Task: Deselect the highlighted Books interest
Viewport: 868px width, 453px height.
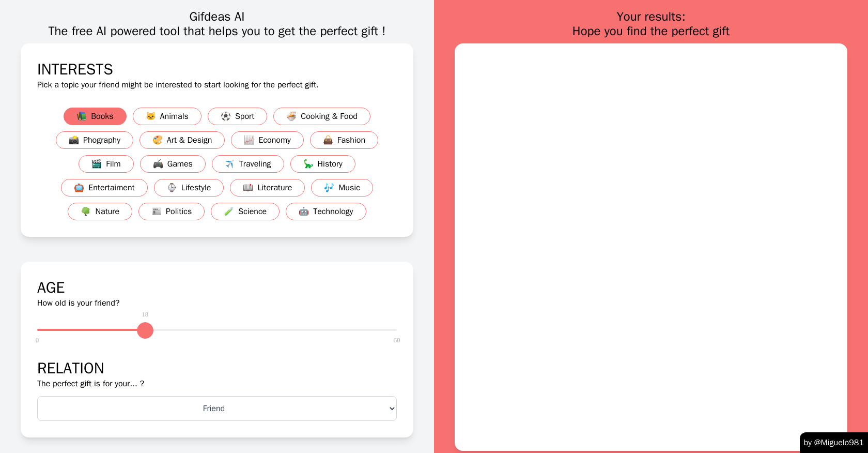Action: click(x=95, y=116)
